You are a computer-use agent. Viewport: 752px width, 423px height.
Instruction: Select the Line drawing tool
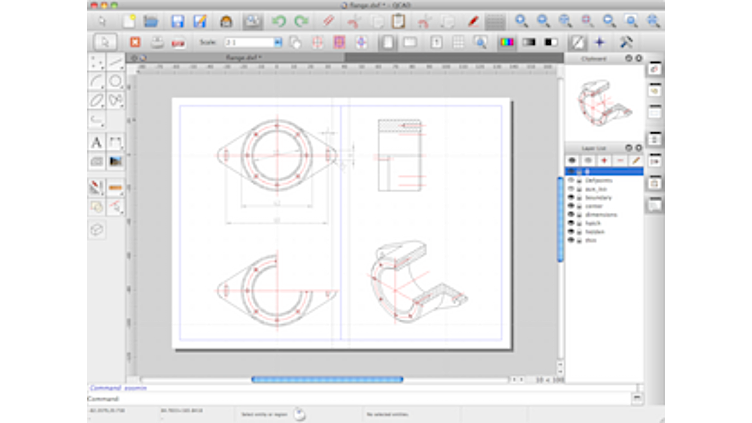[116, 62]
